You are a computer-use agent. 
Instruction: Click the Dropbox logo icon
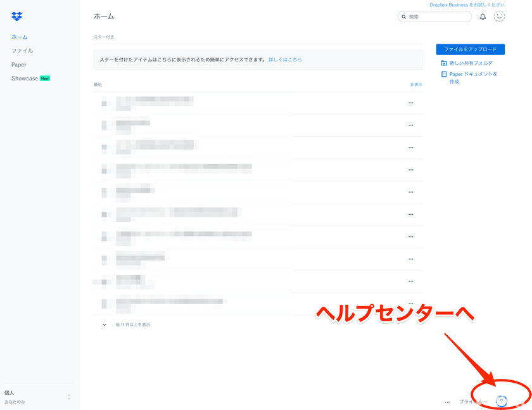pyautogui.click(x=16, y=16)
